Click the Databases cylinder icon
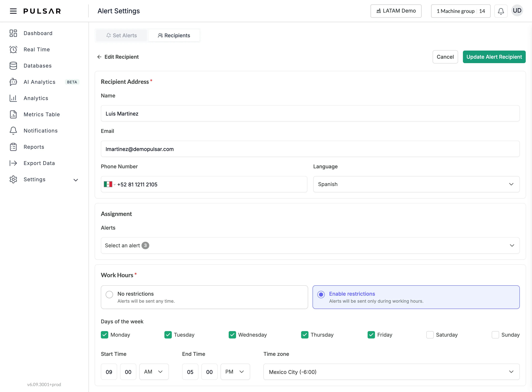 (13, 66)
